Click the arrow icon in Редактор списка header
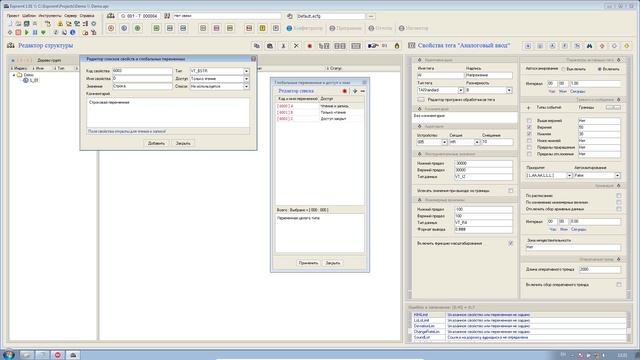Screen dimensions: 640x360 click(355, 91)
